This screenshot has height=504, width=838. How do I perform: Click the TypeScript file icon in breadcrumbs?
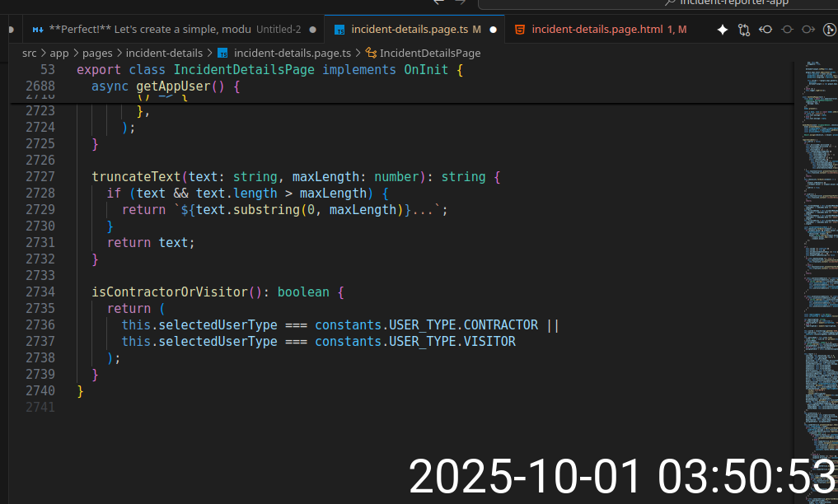222,53
